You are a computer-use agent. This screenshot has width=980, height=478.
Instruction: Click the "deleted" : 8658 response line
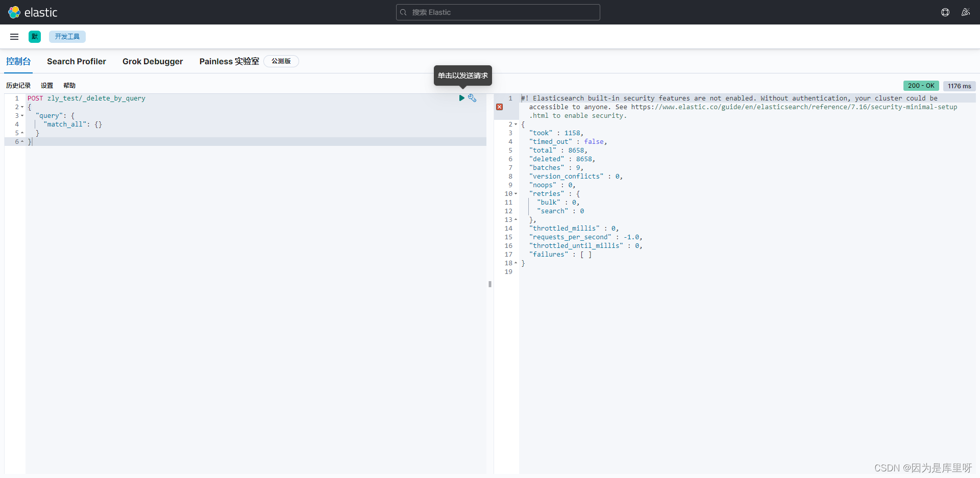[562, 159]
